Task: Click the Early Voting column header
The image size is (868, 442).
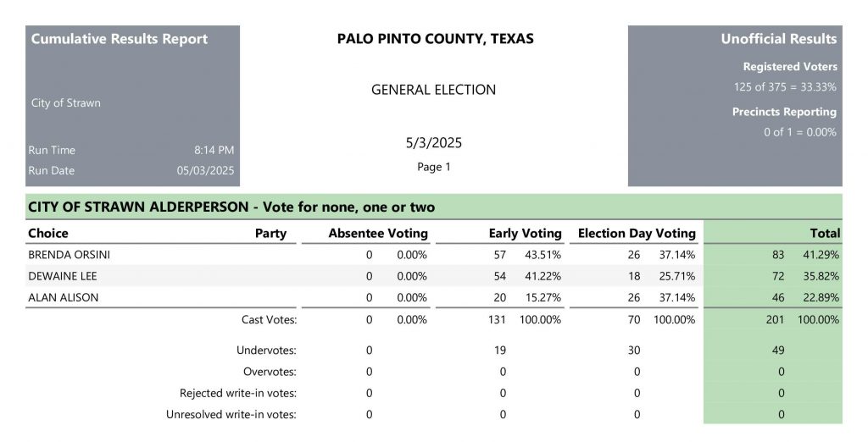Action: coord(525,233)
